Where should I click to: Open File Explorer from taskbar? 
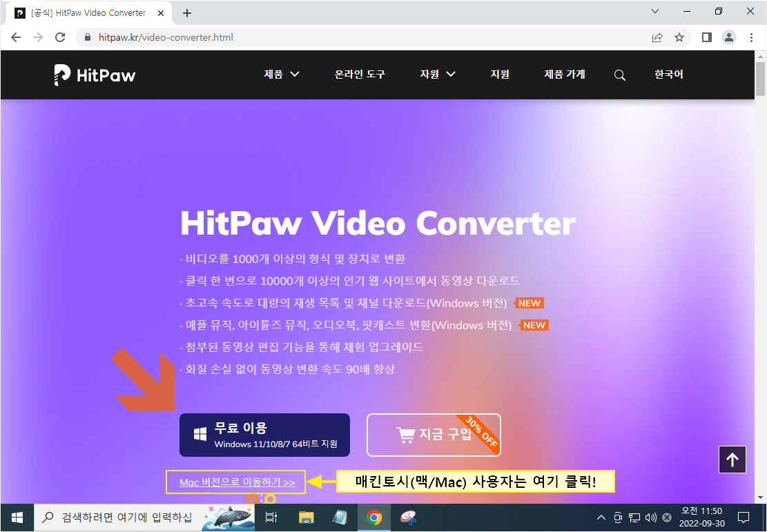coord(307,518)
